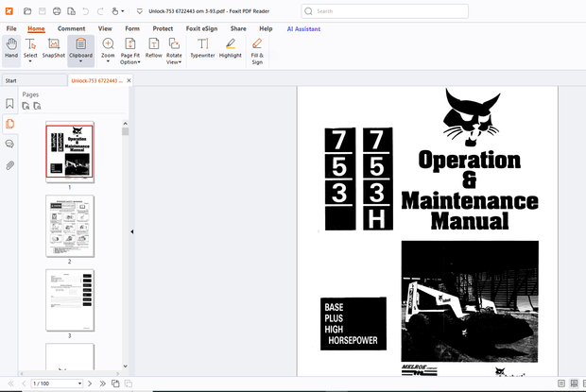Open the Page Fit Option menu
This screenshot has height=392, width=586.
130,51
